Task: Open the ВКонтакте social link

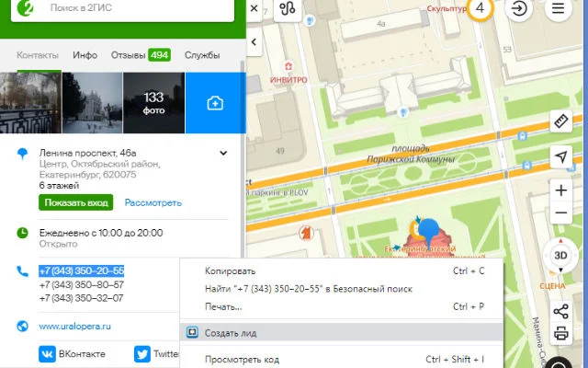Action: tap(72, 354)
